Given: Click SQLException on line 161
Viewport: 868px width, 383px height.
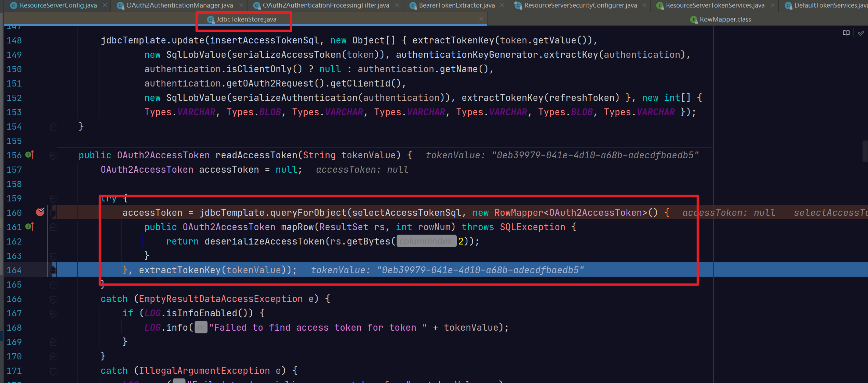Looking at the screenshot, I should 533,227.
